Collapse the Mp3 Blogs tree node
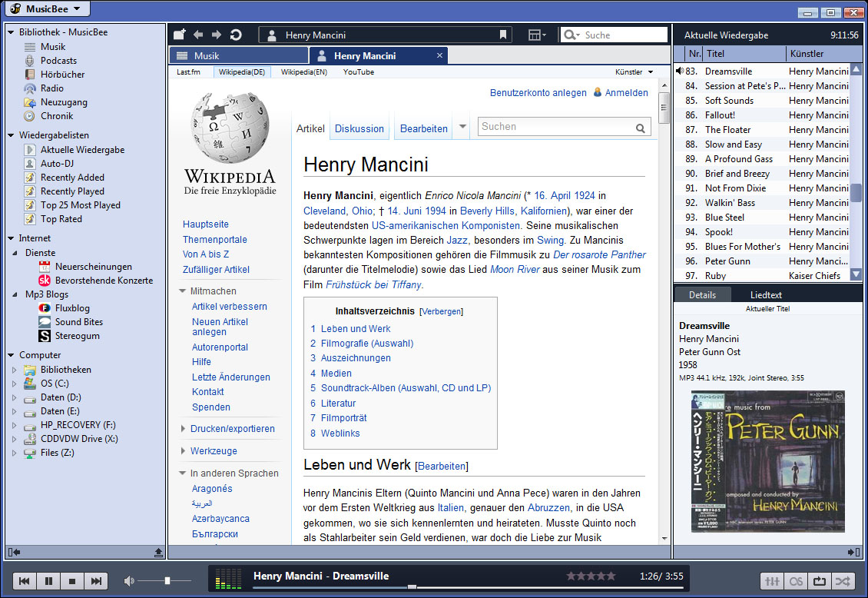868x598 pixels. pyautogui.click(x=15, y=294)
